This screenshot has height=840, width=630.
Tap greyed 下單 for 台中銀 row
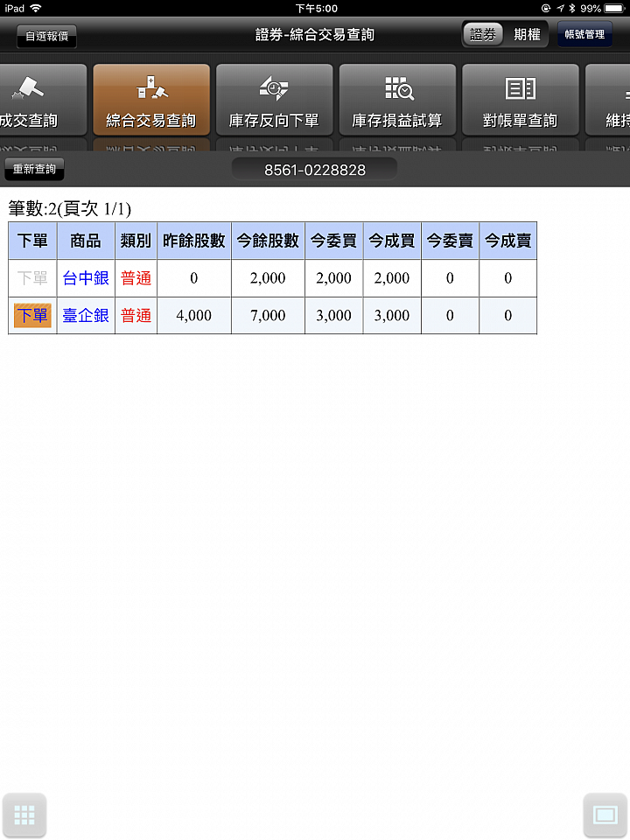pyautogui.click(x=32, y=278)
